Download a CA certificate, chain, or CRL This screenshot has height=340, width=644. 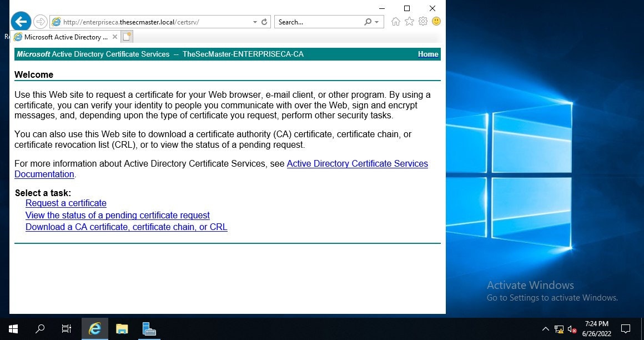click(127, 227)
